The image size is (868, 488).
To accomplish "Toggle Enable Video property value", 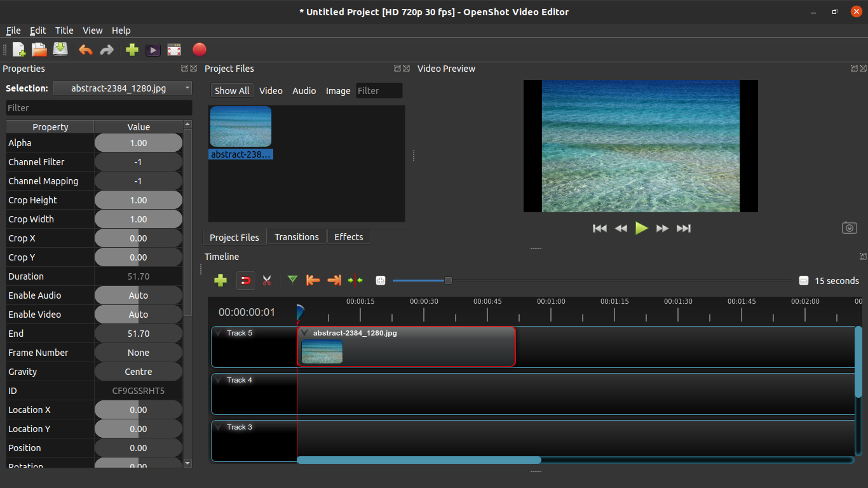I will [x=138, y=314].
